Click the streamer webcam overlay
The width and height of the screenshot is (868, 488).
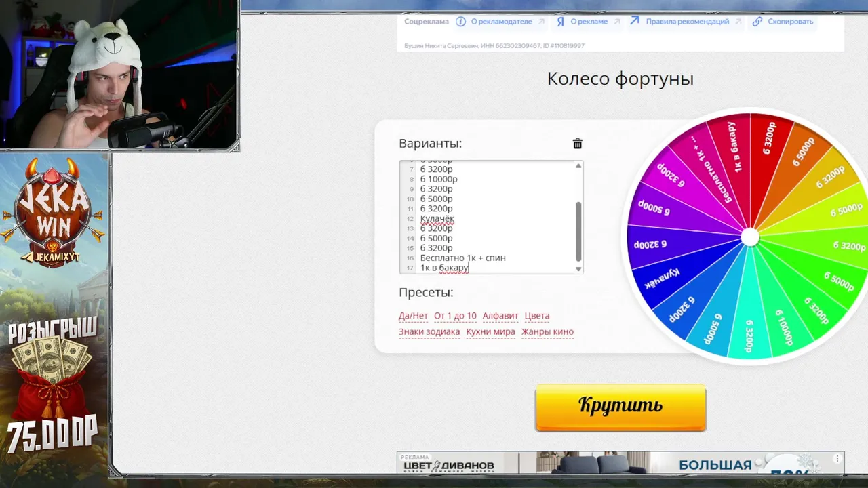119,73
